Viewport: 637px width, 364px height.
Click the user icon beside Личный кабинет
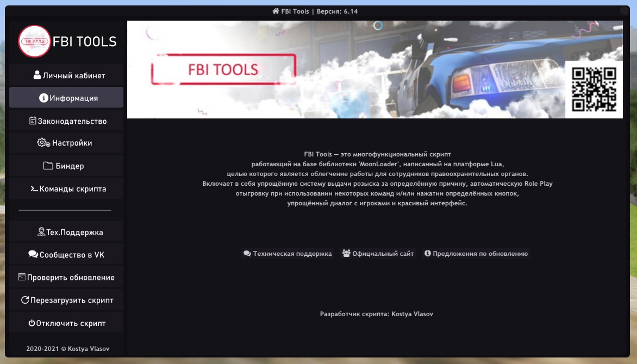[37, 75]
